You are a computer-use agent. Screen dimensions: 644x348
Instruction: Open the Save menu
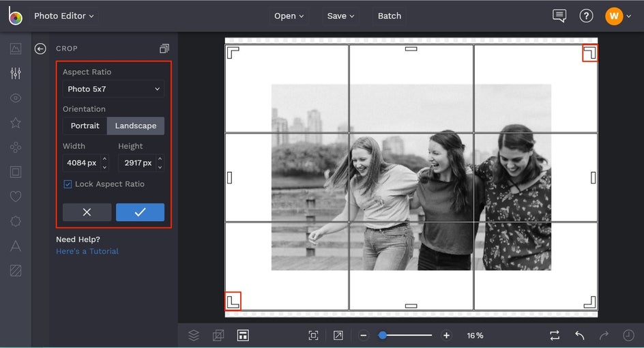(x=340, y=16)
